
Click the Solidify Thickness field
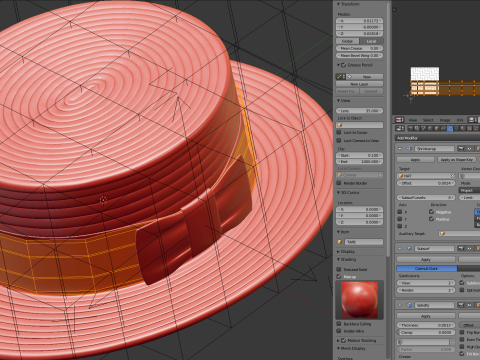426,325
